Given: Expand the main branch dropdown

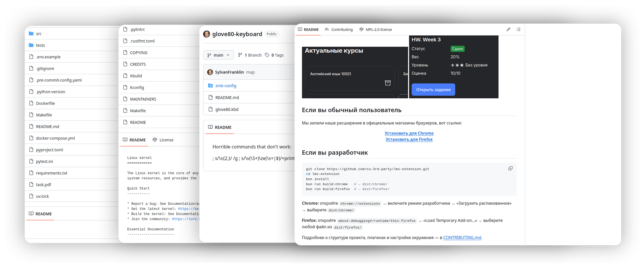Looking at the screenshot, I should point(218,55).
